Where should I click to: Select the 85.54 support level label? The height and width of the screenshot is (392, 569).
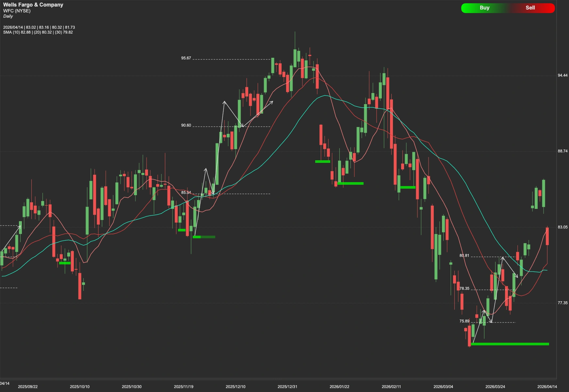click(186, 193)
